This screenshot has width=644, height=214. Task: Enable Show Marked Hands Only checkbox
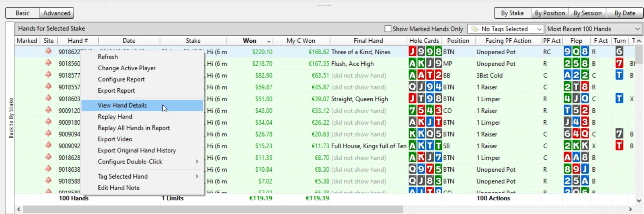[387, 29]
